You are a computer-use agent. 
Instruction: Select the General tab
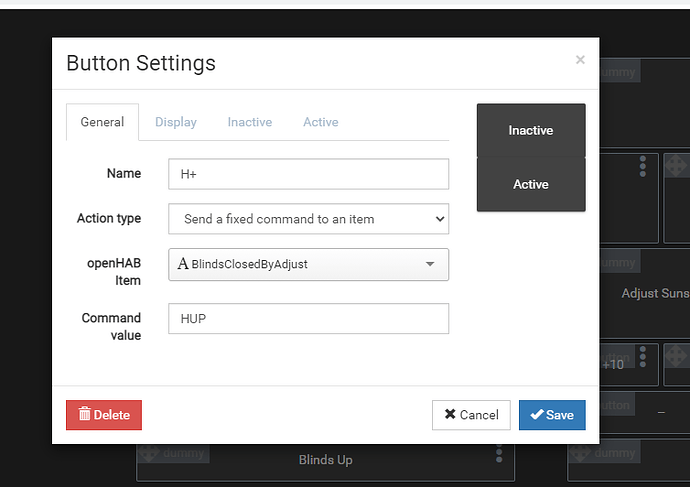(102, 122)
